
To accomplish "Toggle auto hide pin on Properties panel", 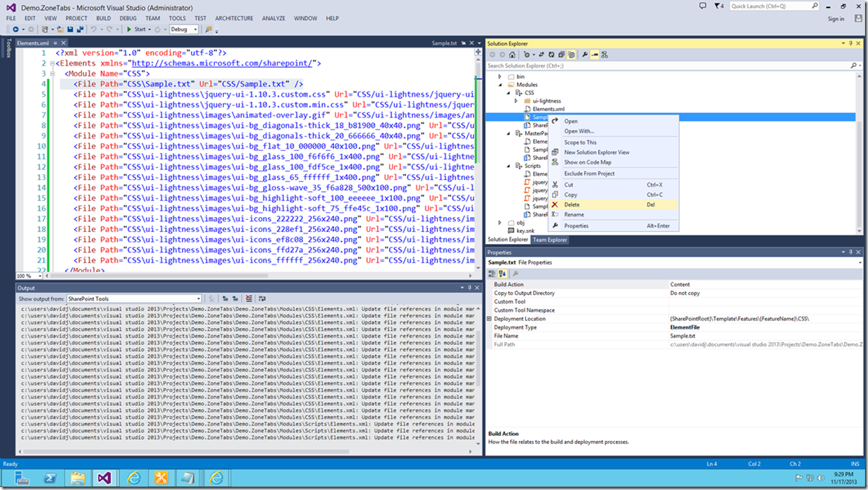I will (x=851, y=252).
